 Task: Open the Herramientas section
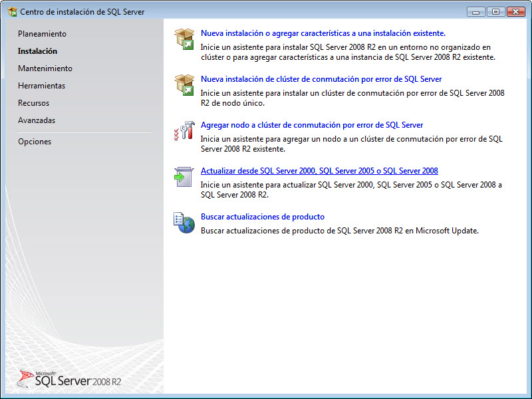(x=41, y=86)
